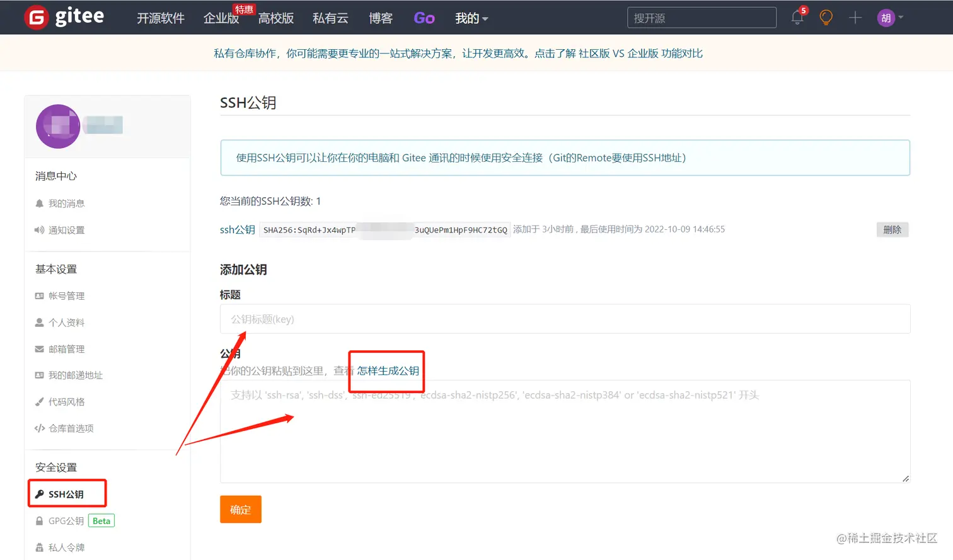Click the 特惠 badge above 企业版

244,9
